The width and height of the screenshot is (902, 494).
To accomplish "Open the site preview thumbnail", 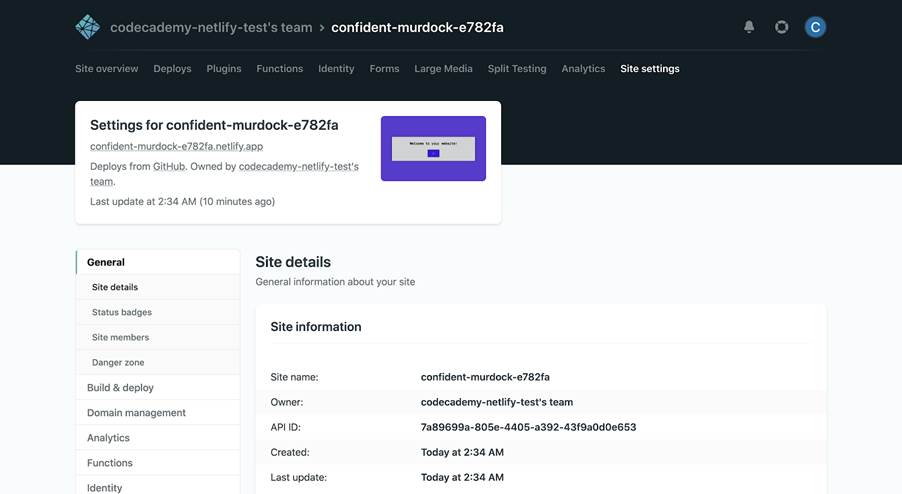I will point(433,148).
